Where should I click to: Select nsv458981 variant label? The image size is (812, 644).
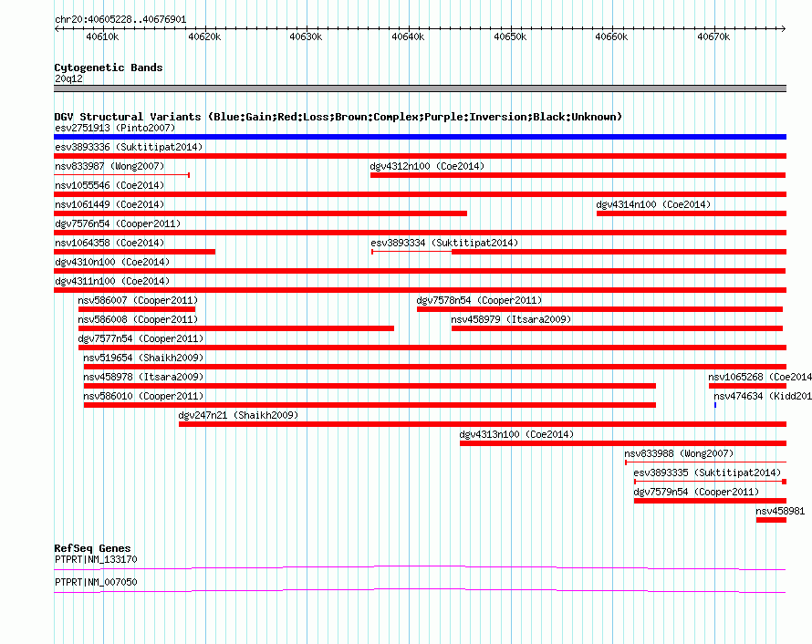point(780,511)
